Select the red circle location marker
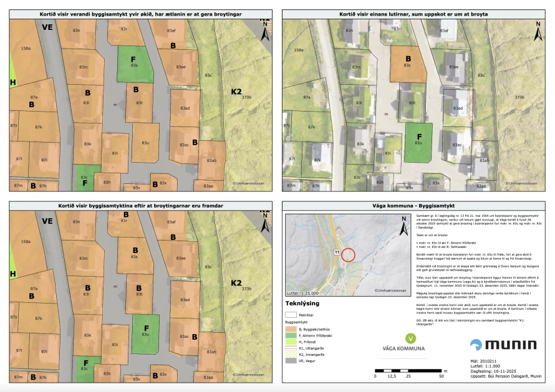Viewport: 555px width, 392px height. click(x=349, y=254)
